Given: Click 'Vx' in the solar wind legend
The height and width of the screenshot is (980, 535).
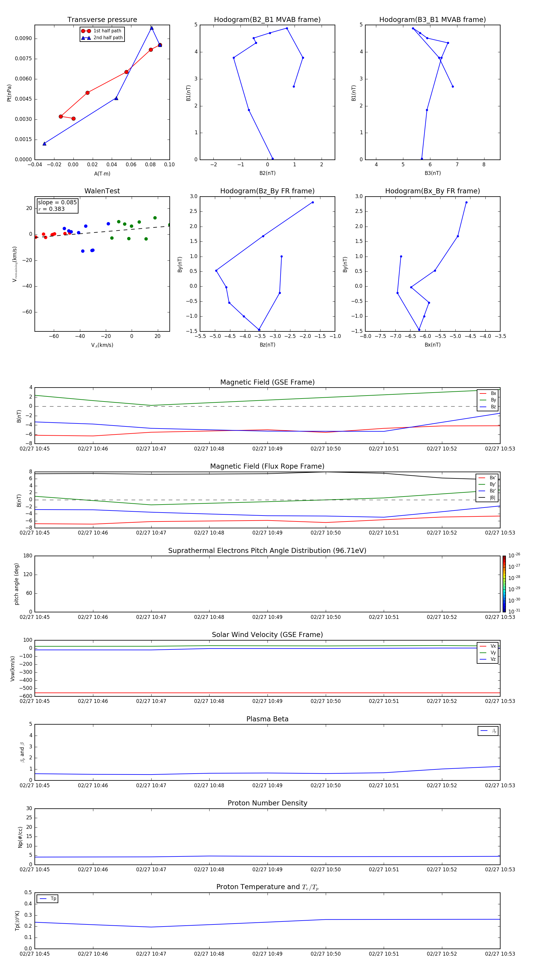Looking at the screenshot, I should point(493,646).
